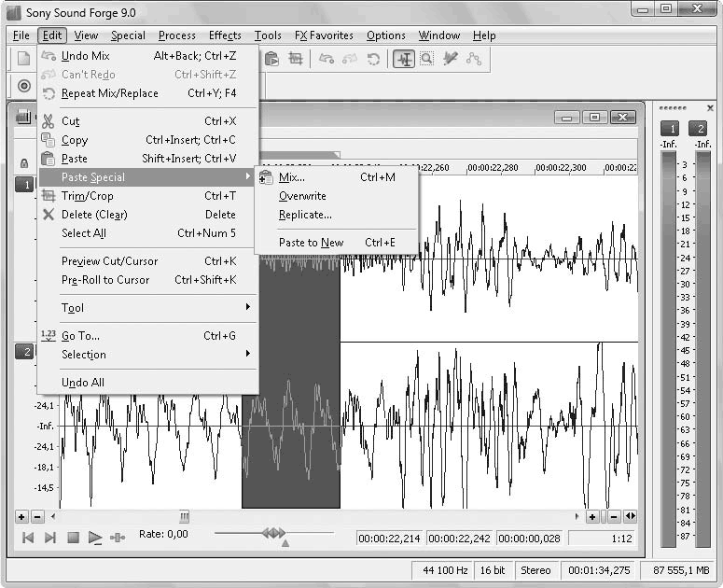Click Paste to New menu item
The height and width of the screenshot is (588, 723).
[x=311, y=243]
